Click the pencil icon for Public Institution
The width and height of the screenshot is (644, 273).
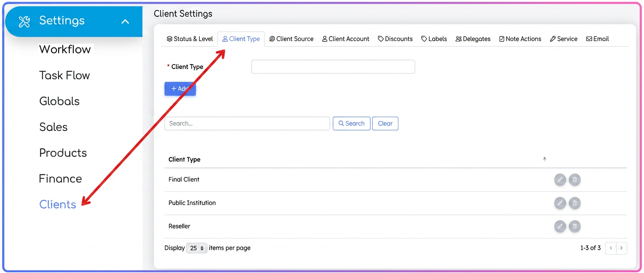click(560, 203)
